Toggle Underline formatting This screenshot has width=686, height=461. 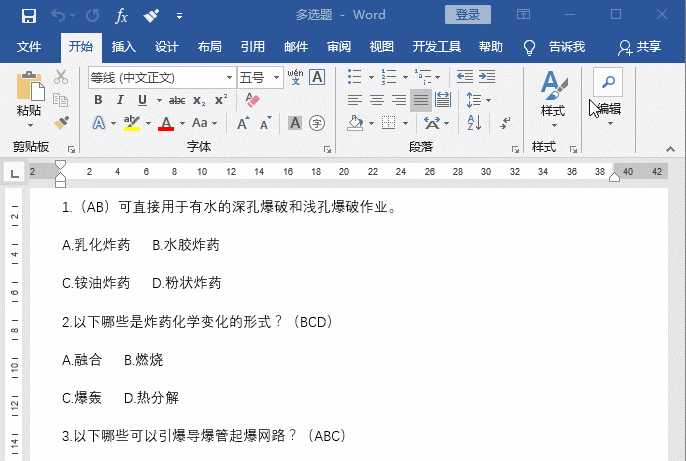click(x=142, y=100)
